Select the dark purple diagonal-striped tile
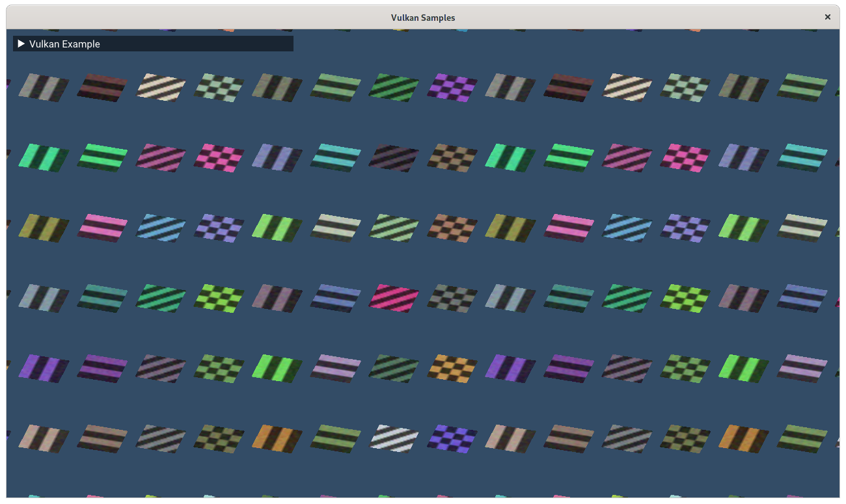Screen dimensions: 846x504 [394, 157]
